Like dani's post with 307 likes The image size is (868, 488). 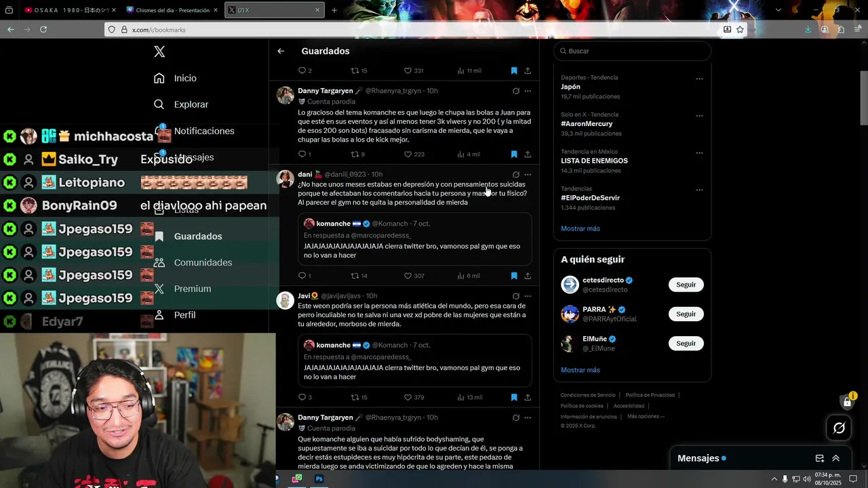[414, 276]
